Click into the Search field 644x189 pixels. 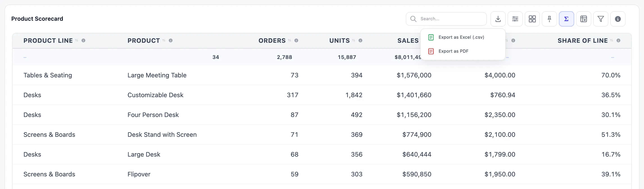coord(446,19)
